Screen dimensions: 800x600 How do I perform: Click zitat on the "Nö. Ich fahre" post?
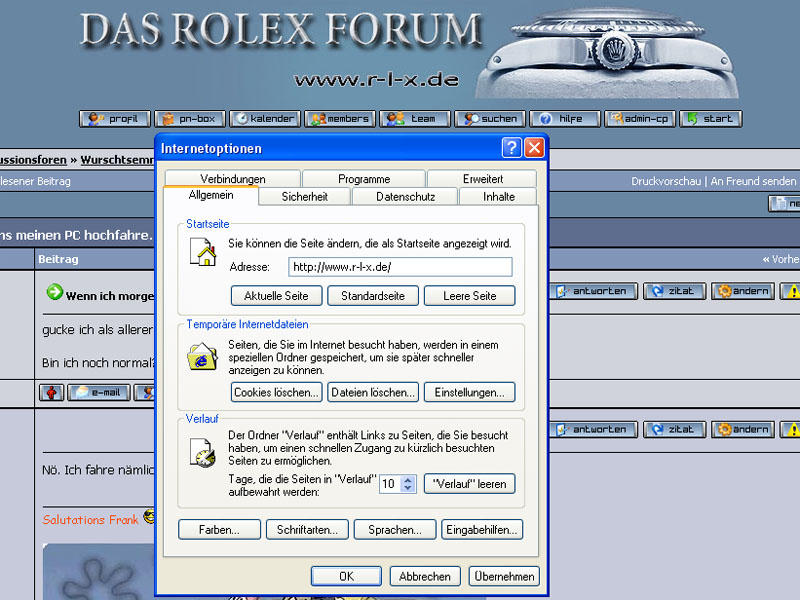(x=674, y=430)
